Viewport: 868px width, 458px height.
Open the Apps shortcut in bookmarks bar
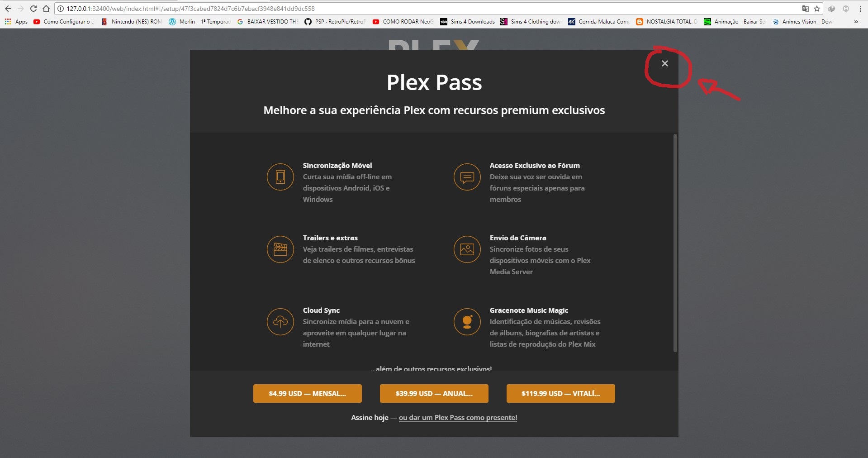(16, 21)
